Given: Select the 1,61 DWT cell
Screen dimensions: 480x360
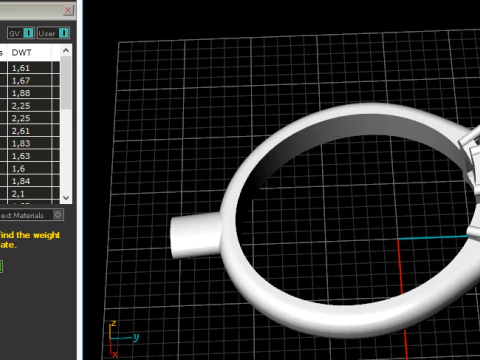Looking at the screenshot, I should coord(29,68).
